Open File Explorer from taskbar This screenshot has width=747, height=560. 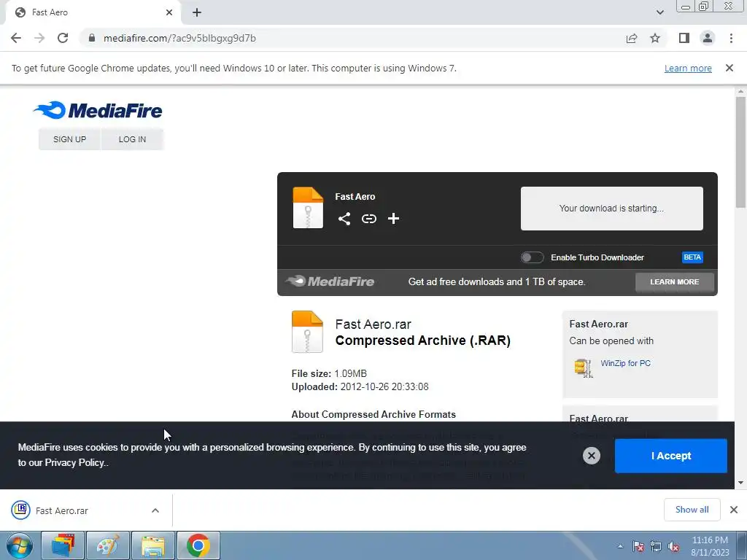point(153,545)
